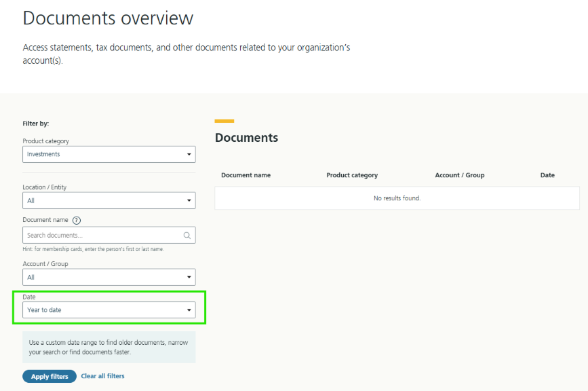Expand the Location / Entity dropdown

[x=109, y=200]
